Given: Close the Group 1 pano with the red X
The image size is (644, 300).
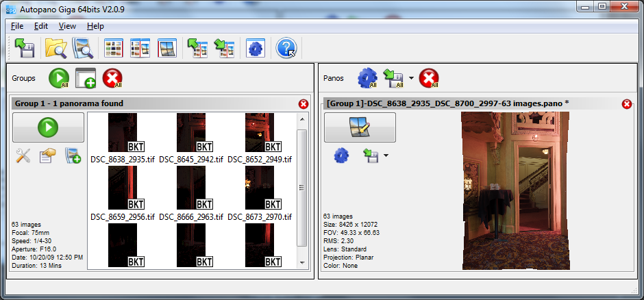Looking at the screenshot, I should coord(627,104).
